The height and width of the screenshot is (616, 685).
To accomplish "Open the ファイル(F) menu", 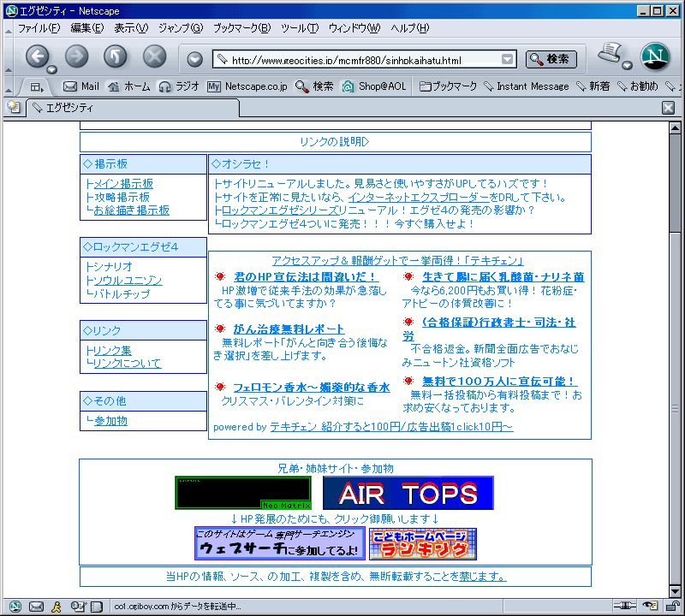I will tap(39, 28).
